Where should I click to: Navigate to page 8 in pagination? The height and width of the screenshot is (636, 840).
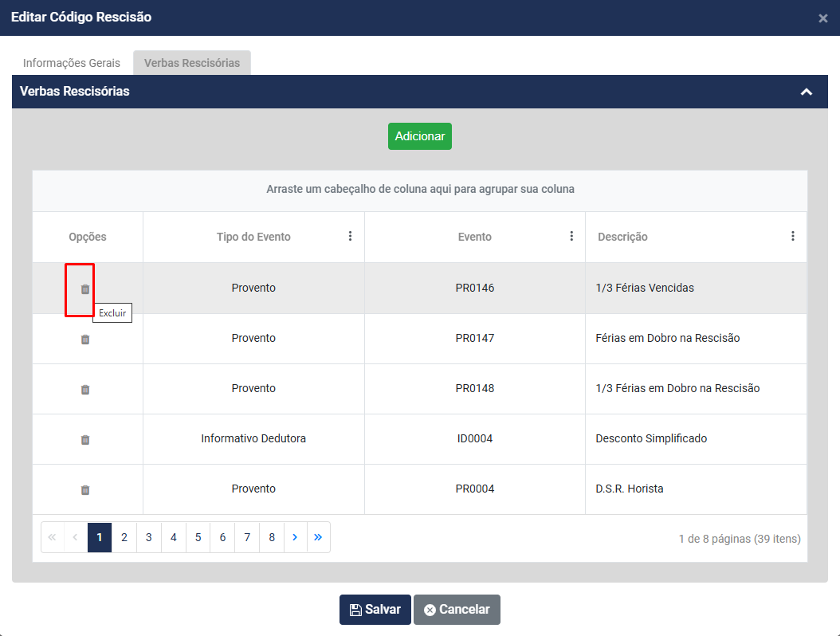pos(272,537)
